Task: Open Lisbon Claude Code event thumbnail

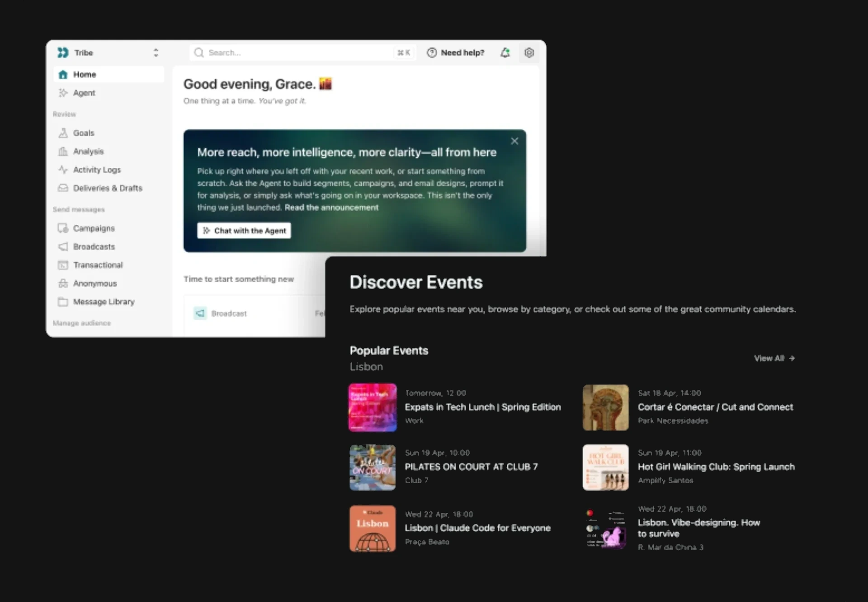Action: (x=373, y=528)
